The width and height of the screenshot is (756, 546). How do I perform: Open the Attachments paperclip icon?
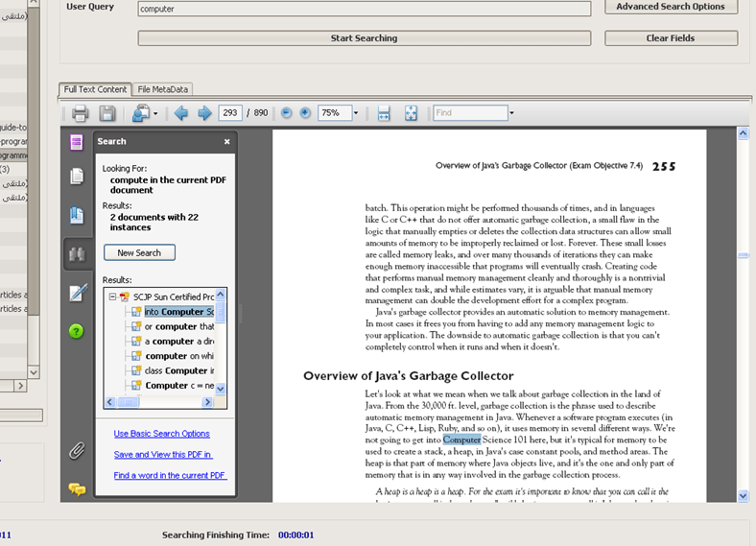(x=77, y=451)
